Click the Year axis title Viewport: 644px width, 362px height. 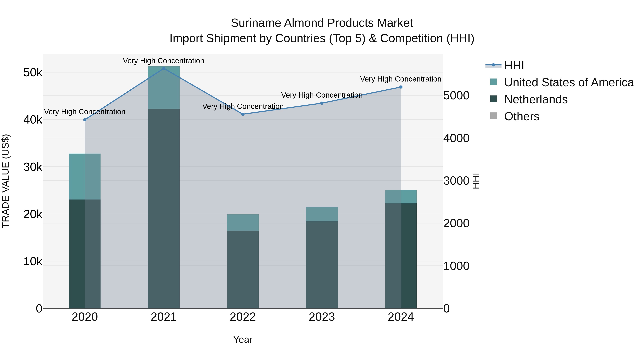tap(243, 340)
